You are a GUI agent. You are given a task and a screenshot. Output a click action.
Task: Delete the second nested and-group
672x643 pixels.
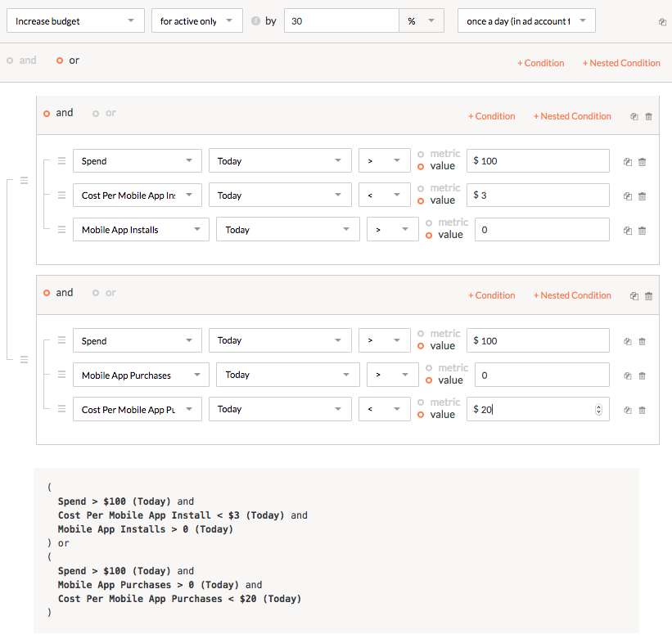click(648, 296)
